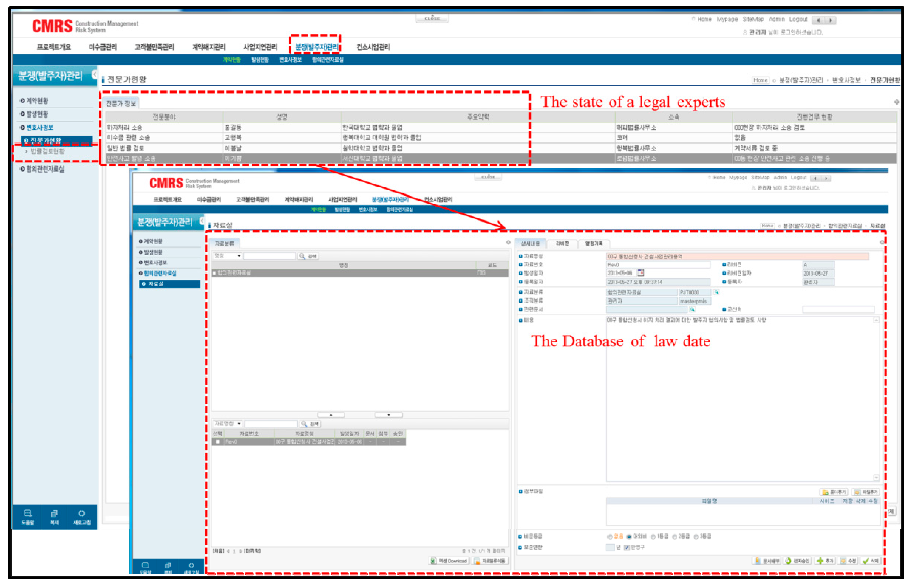
Task: Click 엑셀 Download button in bottom bar
Action: pyautogui.click(x=449, y=561)
